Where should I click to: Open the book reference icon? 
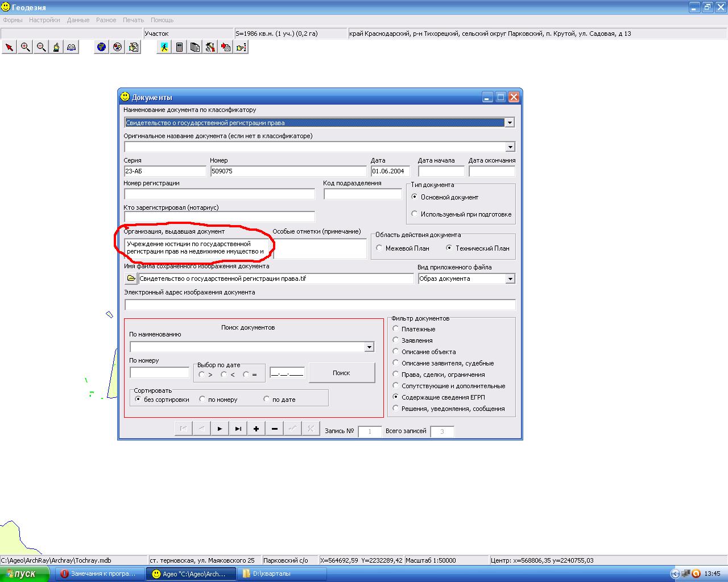click(x=71, y=47)
